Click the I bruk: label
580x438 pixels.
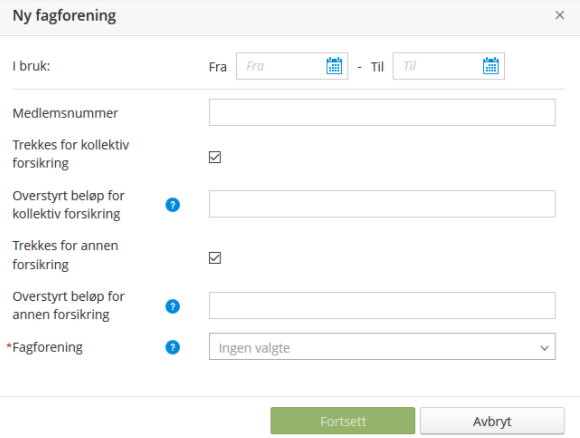(x=31, y=66)
